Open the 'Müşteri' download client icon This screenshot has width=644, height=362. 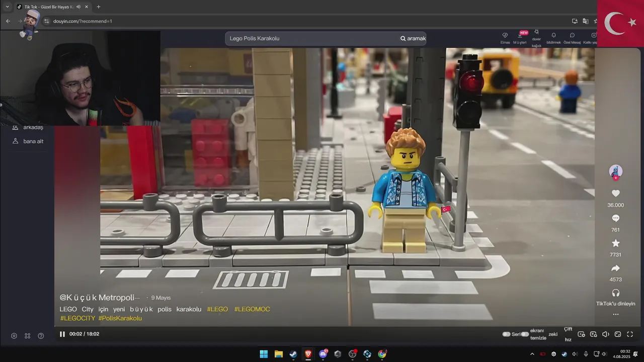[520, 38]
